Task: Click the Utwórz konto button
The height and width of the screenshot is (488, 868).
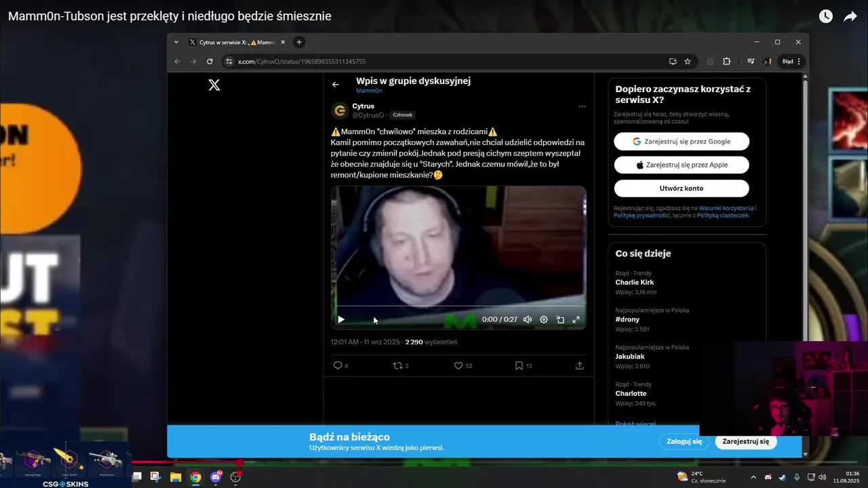Action: coord(682,188)
